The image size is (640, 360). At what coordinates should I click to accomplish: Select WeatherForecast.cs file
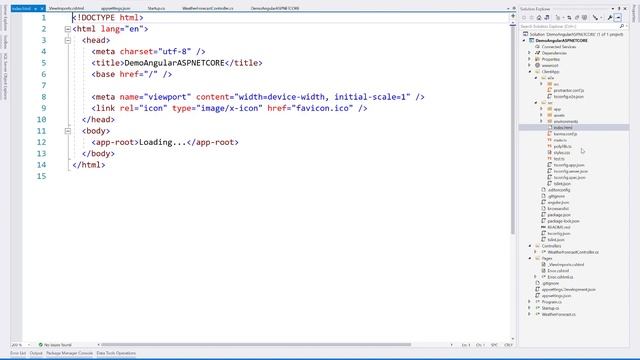coord(558,314)
